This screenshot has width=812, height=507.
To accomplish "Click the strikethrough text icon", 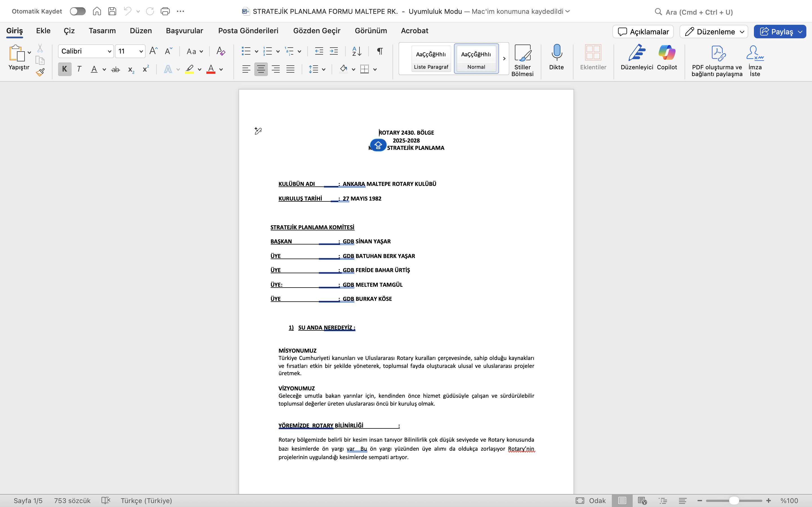I will point(115,69).
